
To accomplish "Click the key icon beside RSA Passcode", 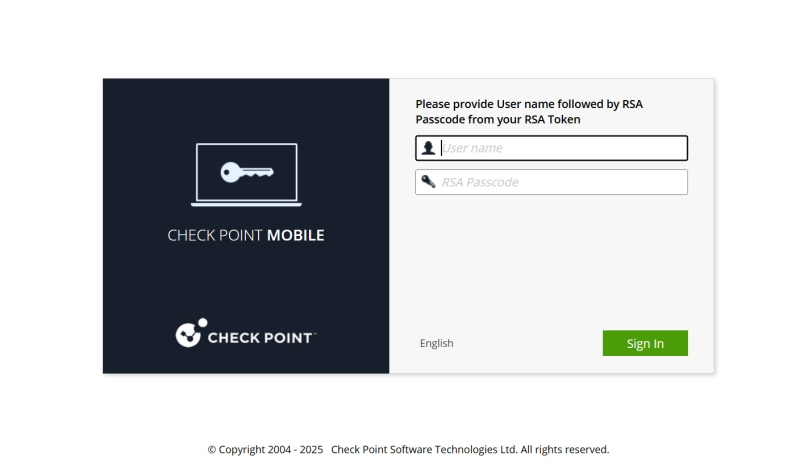I will 428,182.
